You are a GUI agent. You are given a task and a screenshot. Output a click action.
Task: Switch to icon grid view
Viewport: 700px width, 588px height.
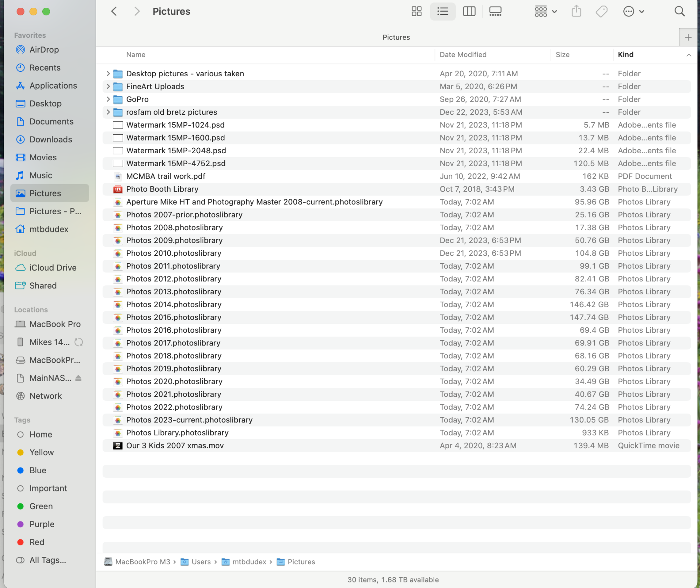click(416, 12)
